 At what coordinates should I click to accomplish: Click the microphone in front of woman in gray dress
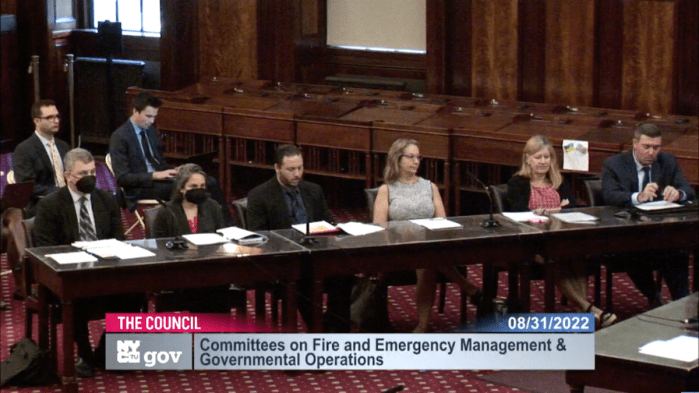point(486,201)
